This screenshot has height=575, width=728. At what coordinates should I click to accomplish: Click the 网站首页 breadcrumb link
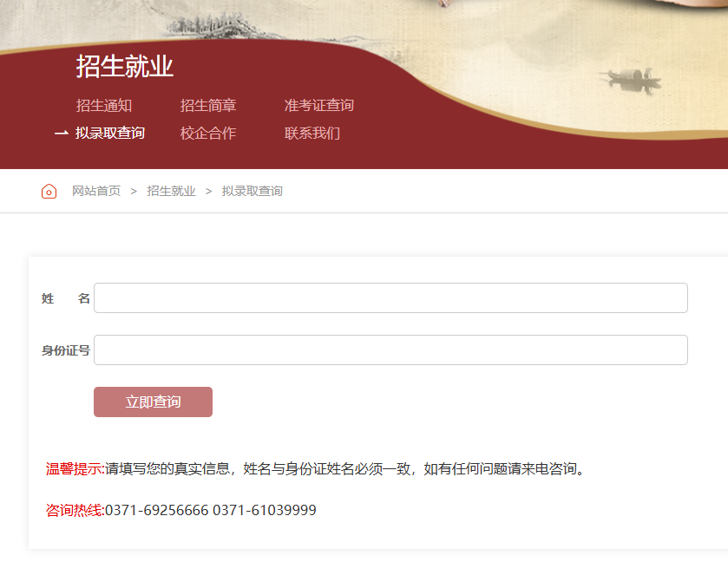pyautogui.click(x=96, y=191)
